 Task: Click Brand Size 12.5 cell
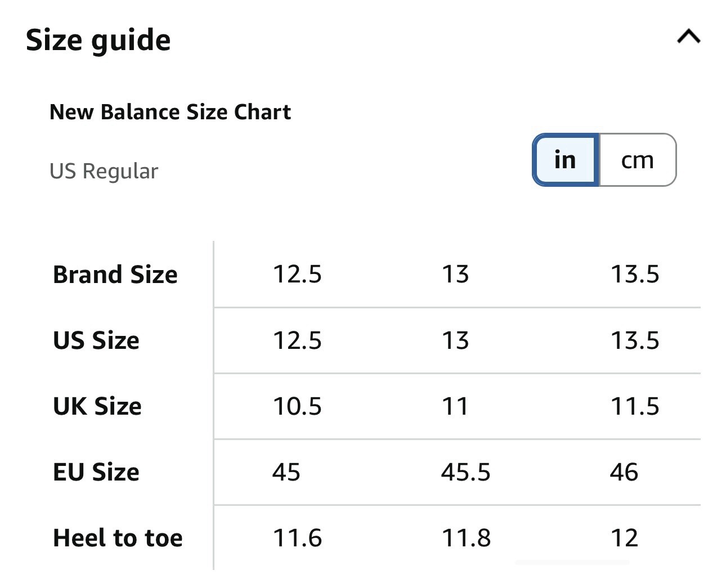(x=297, y=275)
